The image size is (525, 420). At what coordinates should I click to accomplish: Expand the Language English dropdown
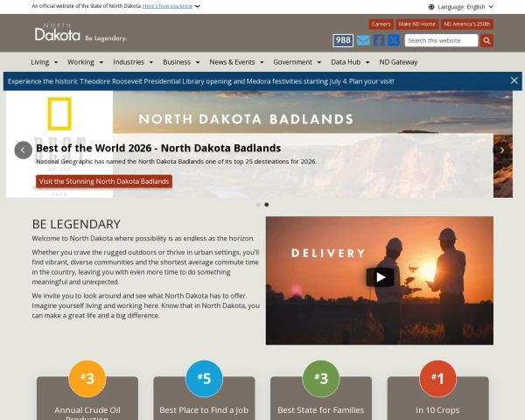(461, 7)
